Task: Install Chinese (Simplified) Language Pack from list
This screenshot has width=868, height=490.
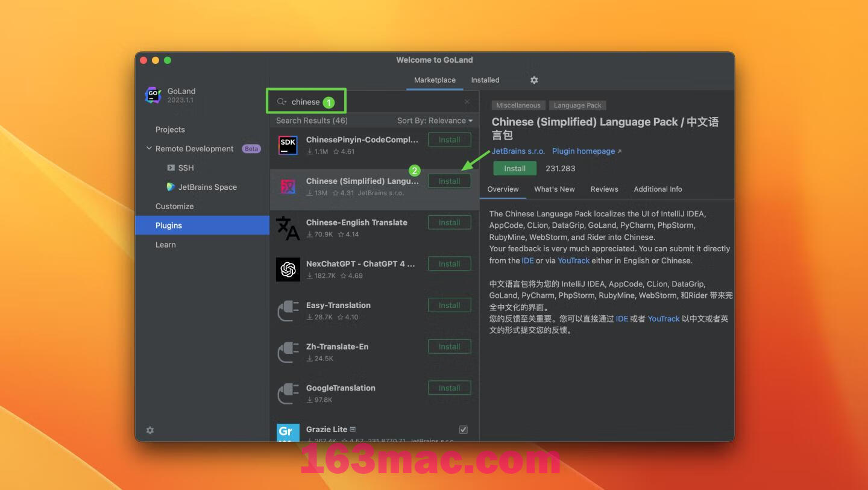Action: coord(449,181)
